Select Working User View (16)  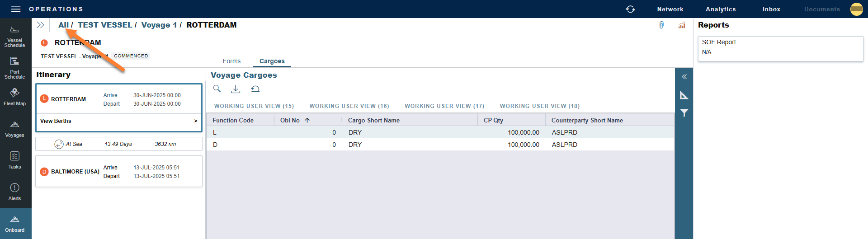349,106
